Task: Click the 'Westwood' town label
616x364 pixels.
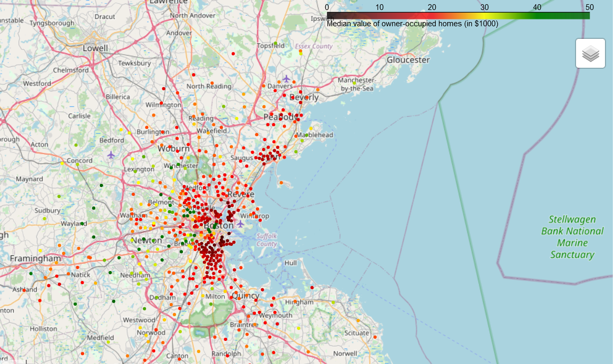Action: [139, 320]
